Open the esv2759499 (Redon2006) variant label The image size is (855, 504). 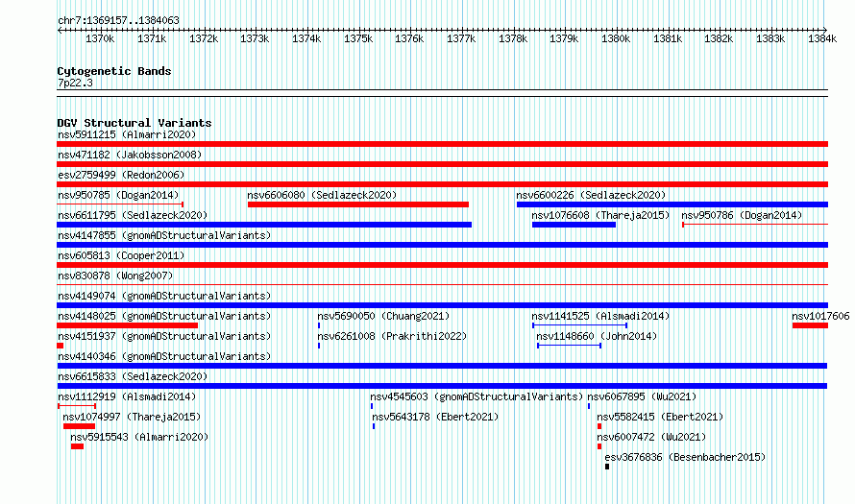tap(121, 175)
